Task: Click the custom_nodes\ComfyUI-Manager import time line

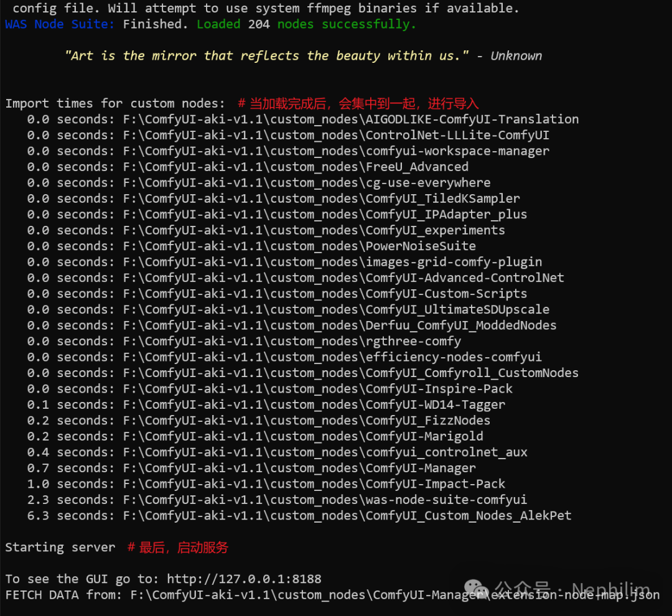Action: pyautogui.click(x=251, y=468)
